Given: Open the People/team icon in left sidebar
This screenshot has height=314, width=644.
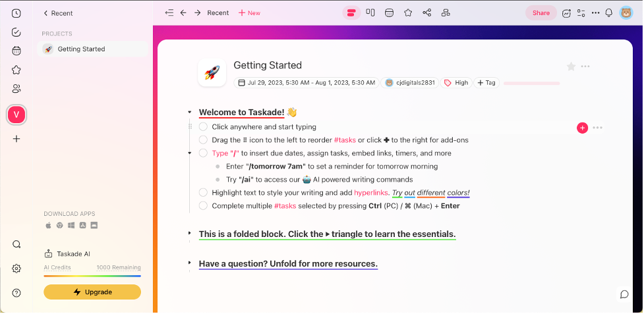Looking at the screenshot, I should (16, 89).
